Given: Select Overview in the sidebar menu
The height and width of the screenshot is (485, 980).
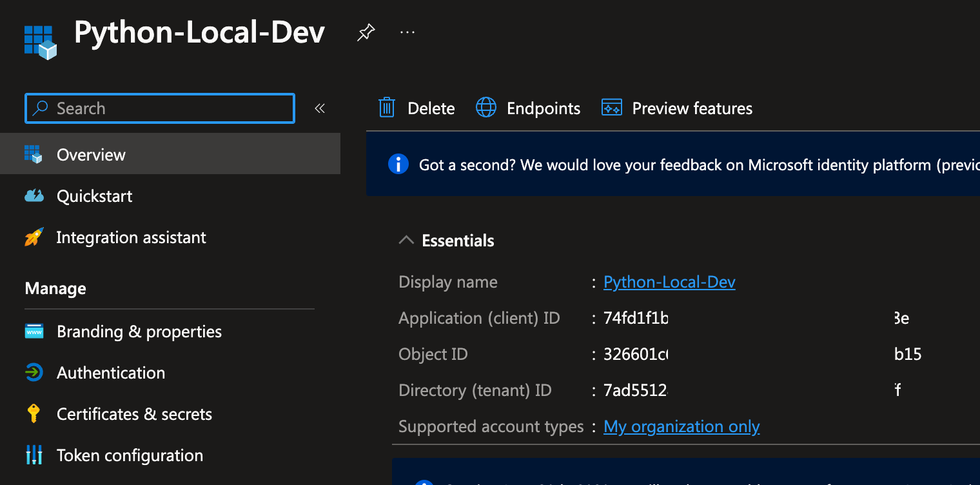Looking at the screenshot, I should (91, 155).
